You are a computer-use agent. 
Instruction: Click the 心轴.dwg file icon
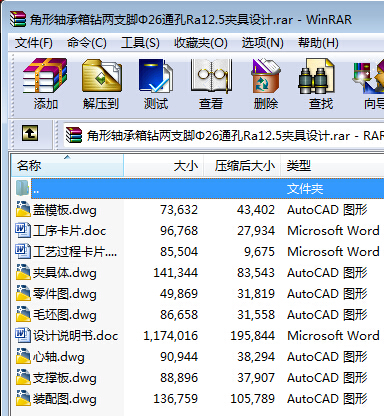[x=23, y=356]
